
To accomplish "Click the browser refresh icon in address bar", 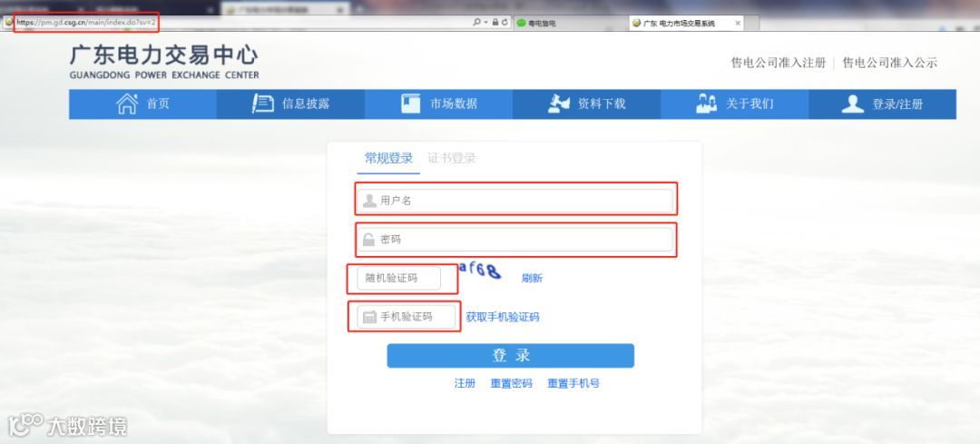I will coord(505,23).
